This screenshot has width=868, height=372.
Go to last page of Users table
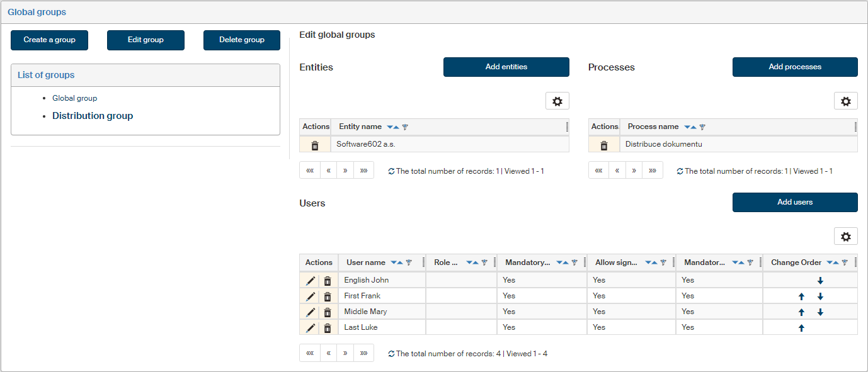[363, 353]
